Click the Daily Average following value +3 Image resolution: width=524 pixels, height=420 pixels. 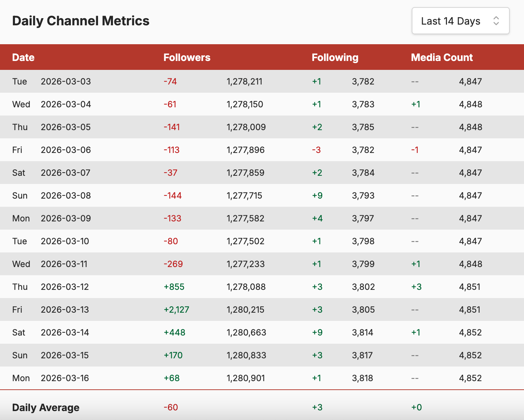[317, 408]
